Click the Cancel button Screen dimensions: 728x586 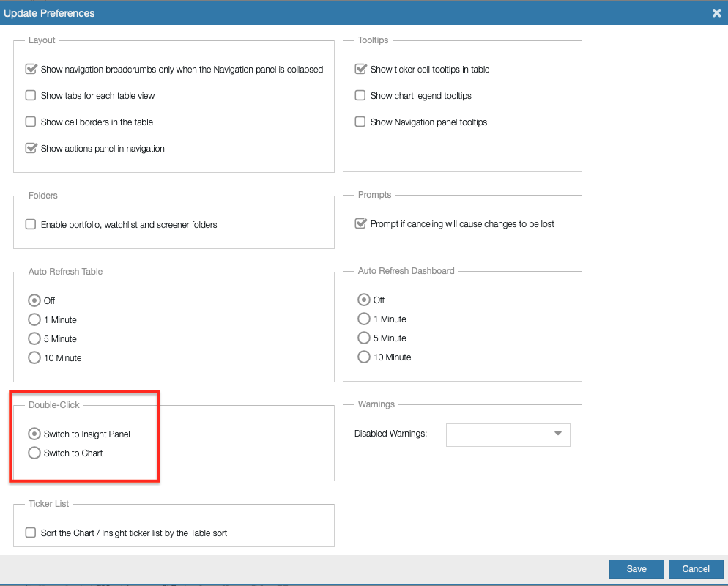point(696,569)
